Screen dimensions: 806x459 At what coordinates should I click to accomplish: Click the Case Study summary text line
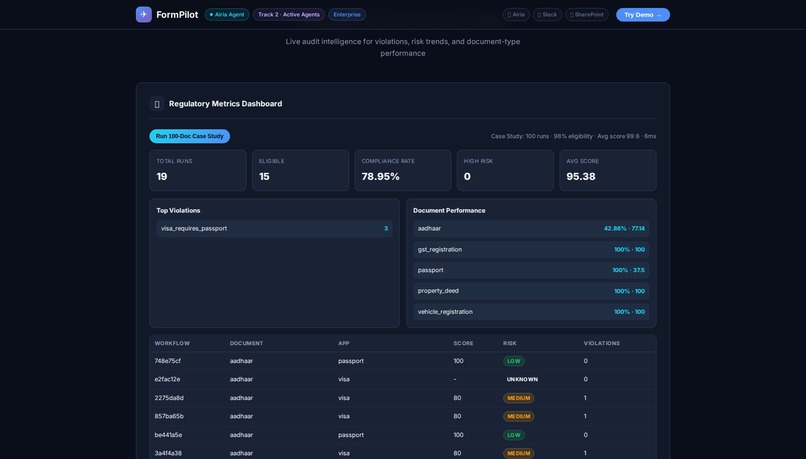573,137
